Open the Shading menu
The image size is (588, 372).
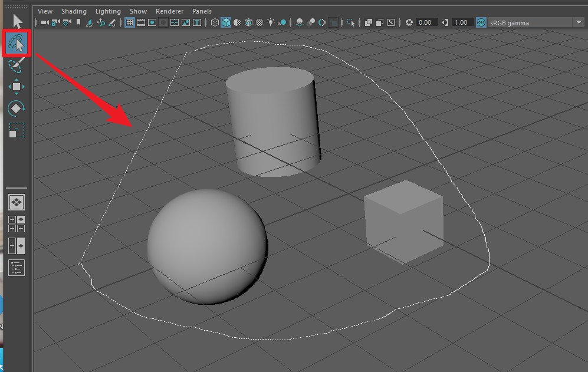[74, 11]
